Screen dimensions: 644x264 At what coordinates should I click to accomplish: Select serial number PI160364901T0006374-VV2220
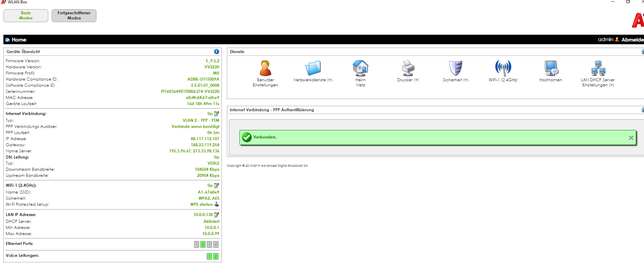[x=190, y=92]
